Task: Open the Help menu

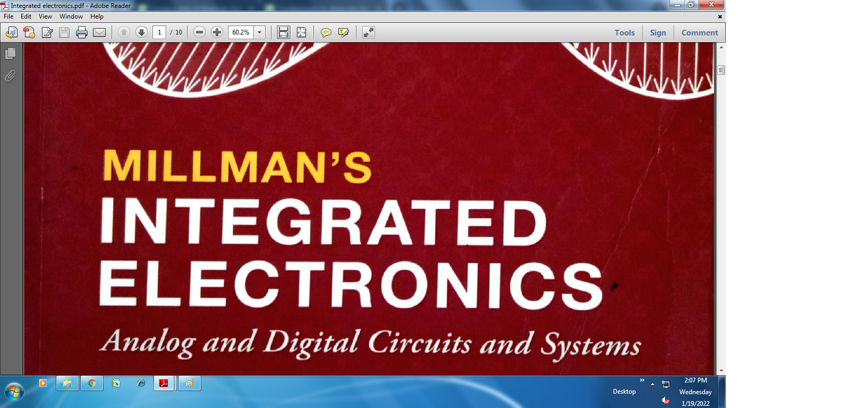Action: [x=97, y=16]
